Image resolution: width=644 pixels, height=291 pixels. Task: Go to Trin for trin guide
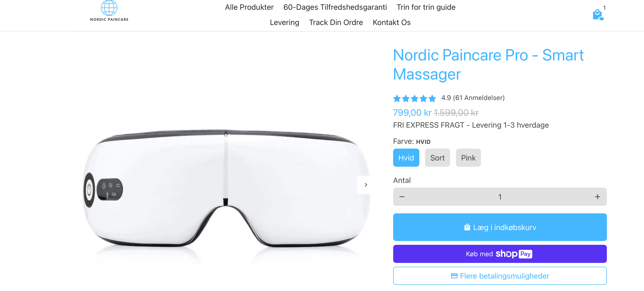point(426,7)
